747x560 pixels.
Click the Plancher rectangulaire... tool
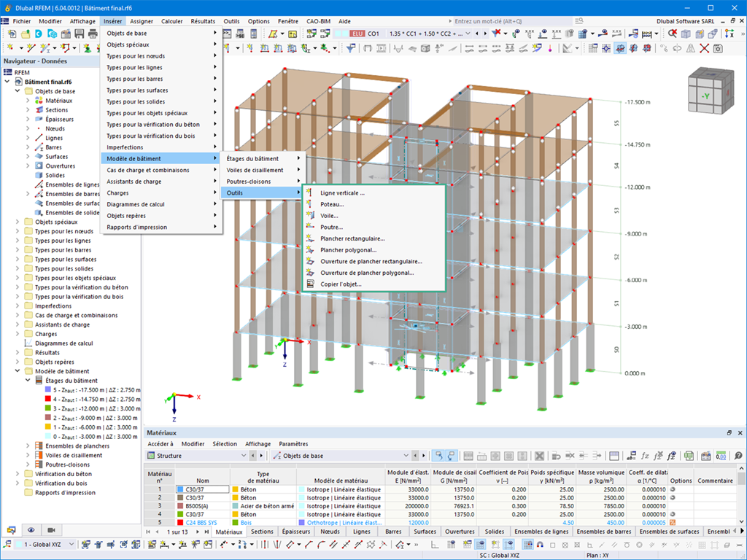pos(352,238)
